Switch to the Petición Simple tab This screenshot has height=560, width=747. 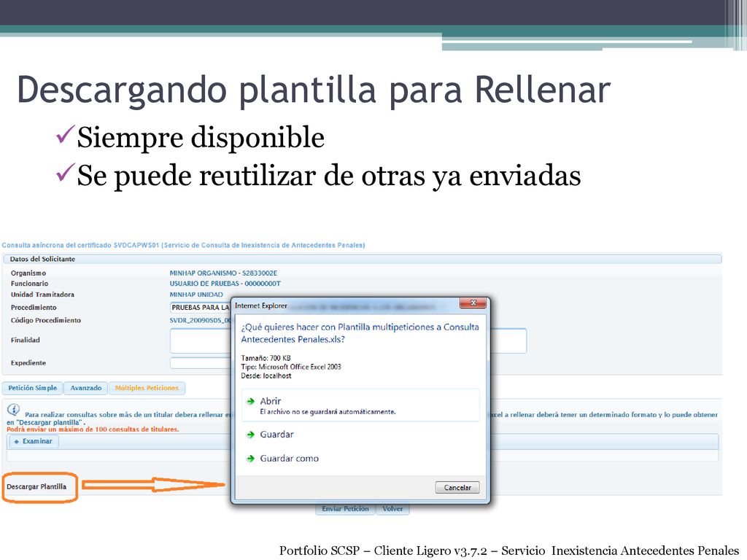tap(32, 388)
